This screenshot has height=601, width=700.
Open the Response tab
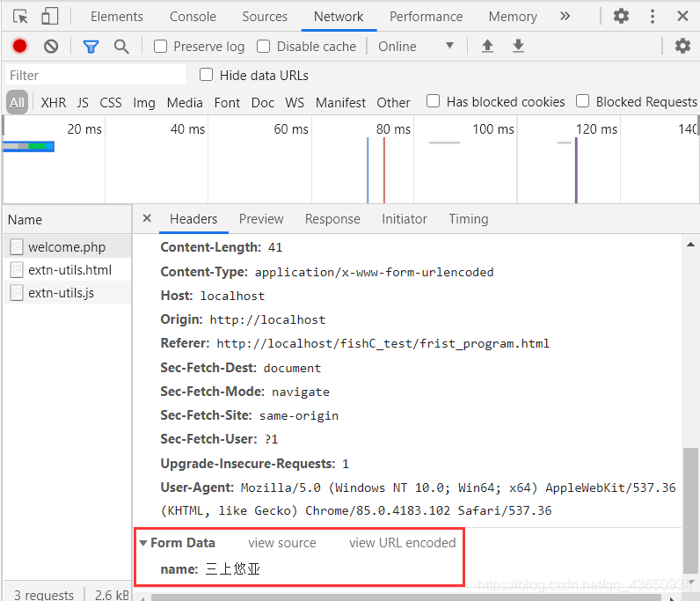[332, 219]
